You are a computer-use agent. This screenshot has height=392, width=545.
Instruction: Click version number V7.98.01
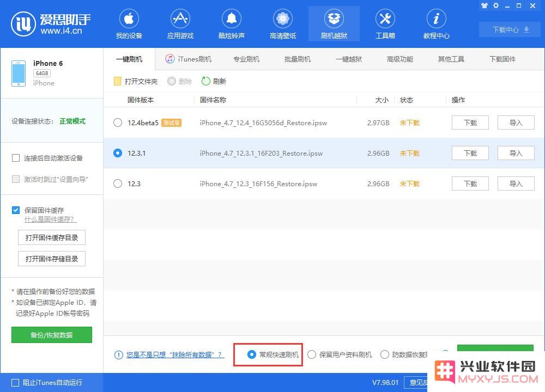click(385, 383)
